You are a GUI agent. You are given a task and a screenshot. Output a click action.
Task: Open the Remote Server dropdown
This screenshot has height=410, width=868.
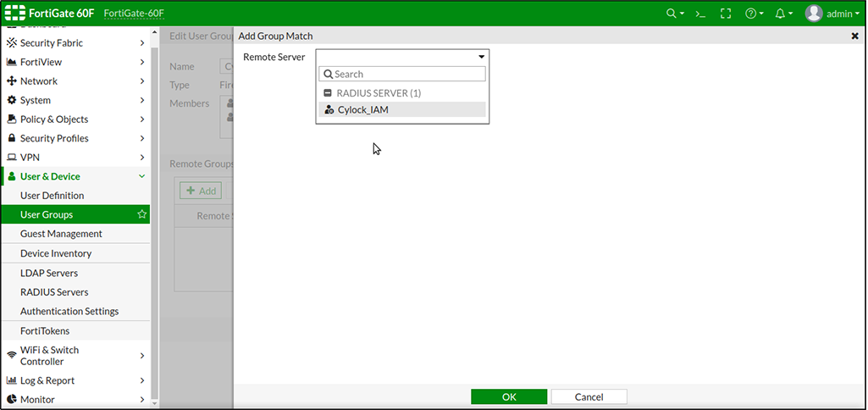click(x=402, y=57)
